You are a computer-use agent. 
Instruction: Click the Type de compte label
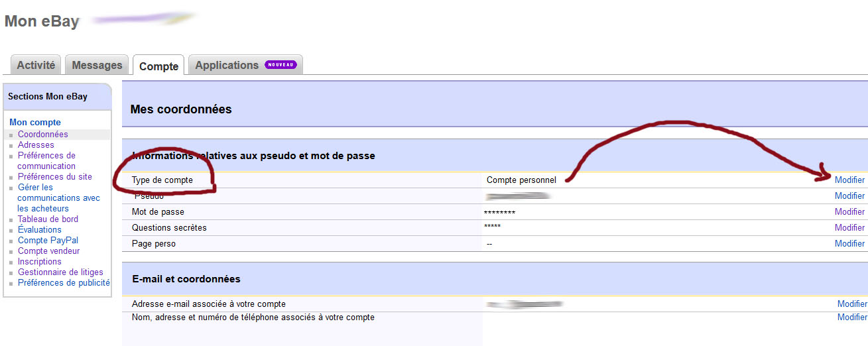coord(162,180)
